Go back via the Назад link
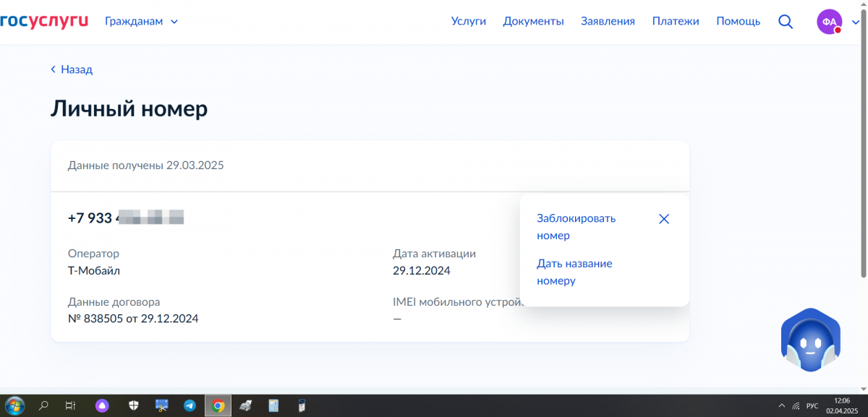 [x=72, y=69]
